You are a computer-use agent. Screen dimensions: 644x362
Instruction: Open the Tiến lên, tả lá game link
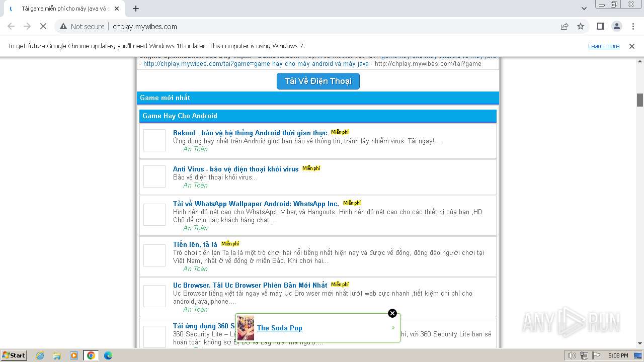[195, 245]
